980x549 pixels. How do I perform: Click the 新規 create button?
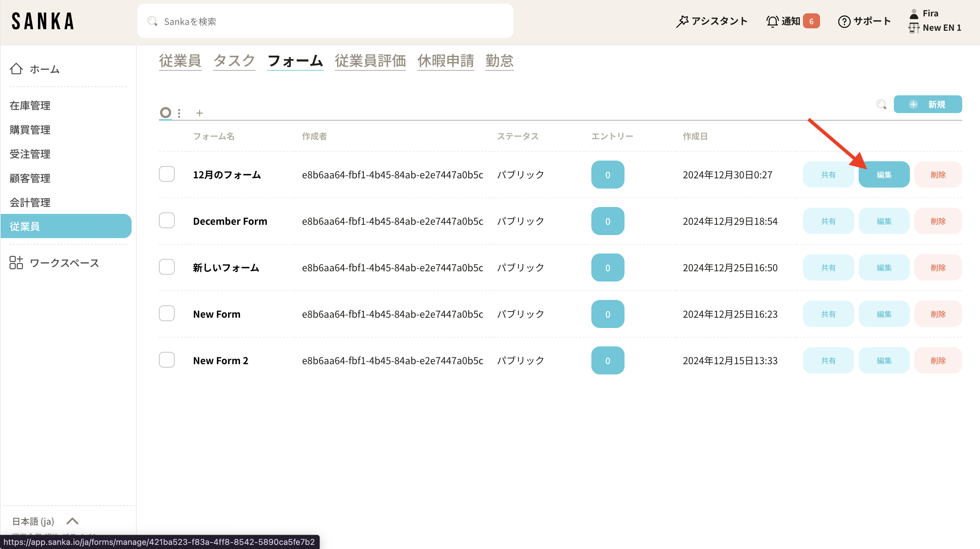pos(927,104)
